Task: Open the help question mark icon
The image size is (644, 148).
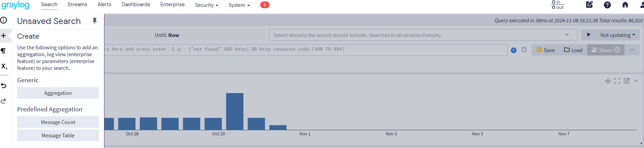Action: pyautogui.click(x=607, y=5)
